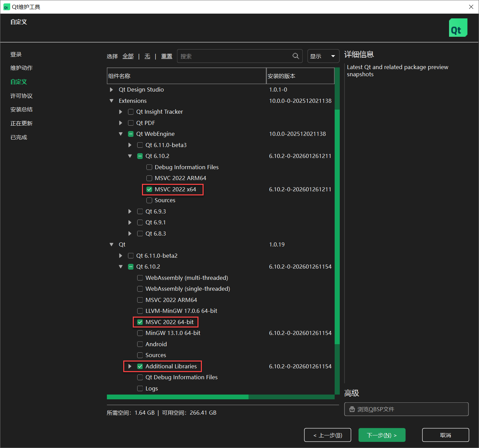Expand the Qt Insight Tracker node
479x448 pixels.
click(x=121, y=112)
